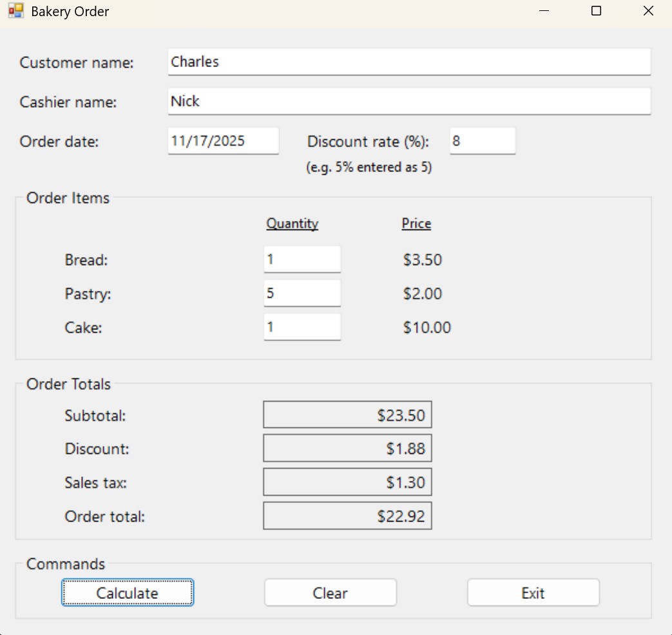Select the Bread quantity box
The height and width of the screenshot is (635, 672).
click(x=302, y=259)
